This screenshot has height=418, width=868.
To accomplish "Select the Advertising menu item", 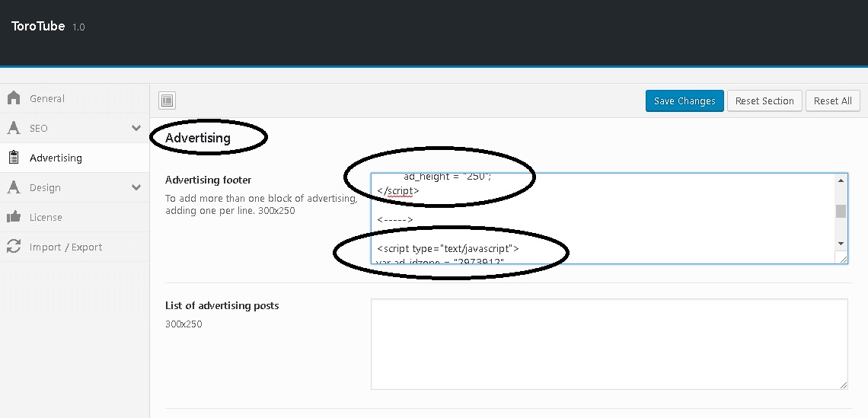I will tap(75, 158).
